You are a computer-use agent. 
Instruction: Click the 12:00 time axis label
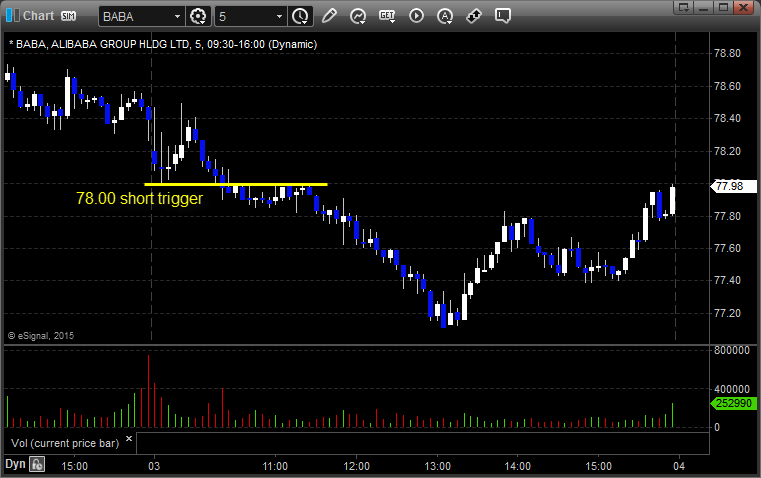pyautogui.click(x=356, y=466)
